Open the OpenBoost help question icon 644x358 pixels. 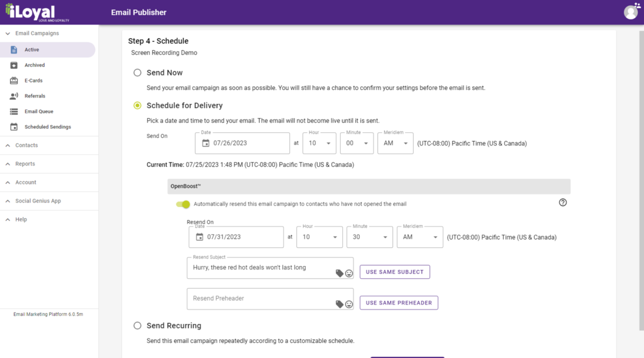[563, 202]
